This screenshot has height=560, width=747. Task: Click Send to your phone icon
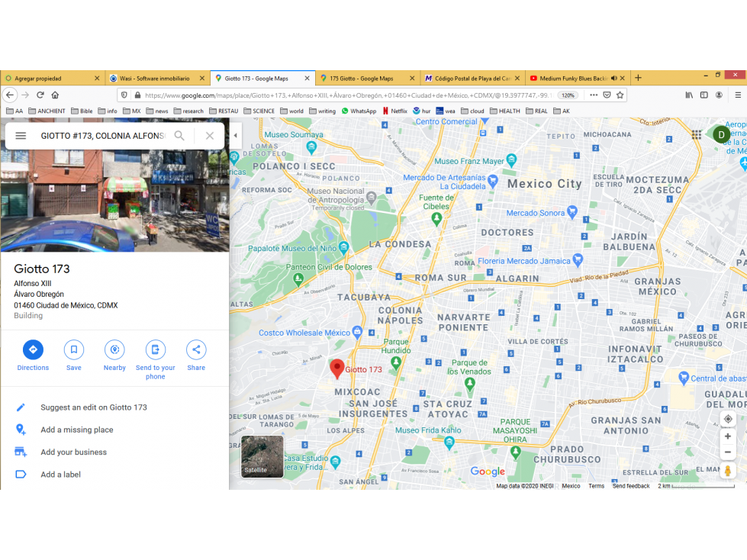[x=156, y=349]
